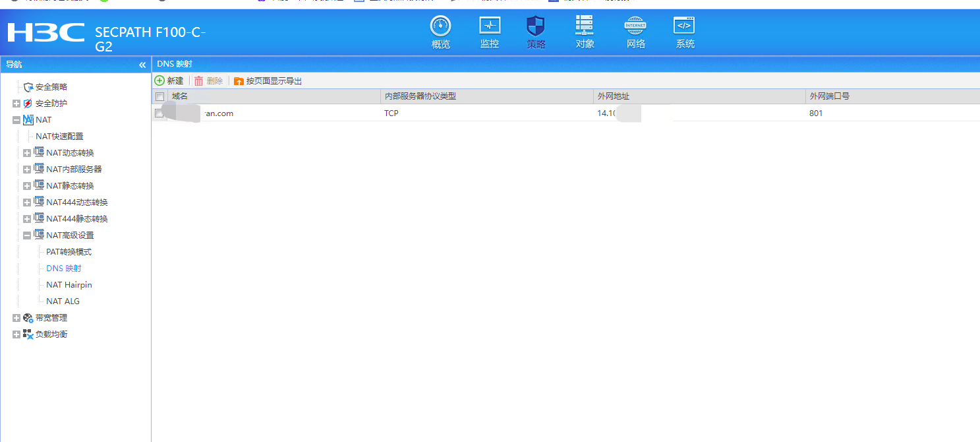Open the 监控 monitoring section

(490, 33)
